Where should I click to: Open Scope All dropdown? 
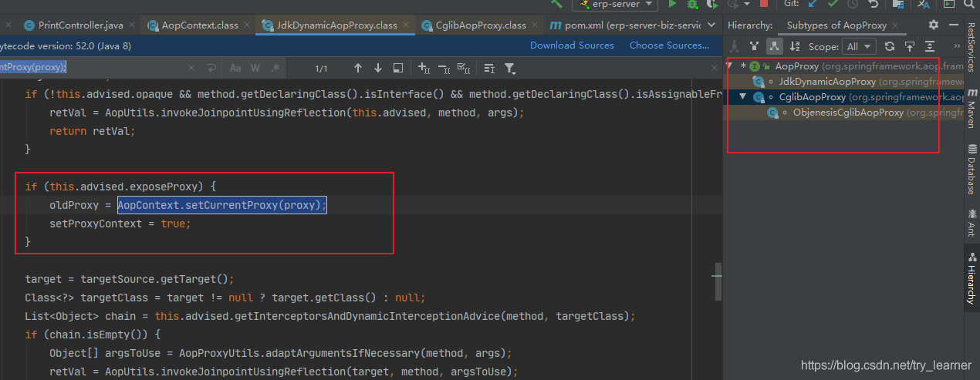[860, 45]
